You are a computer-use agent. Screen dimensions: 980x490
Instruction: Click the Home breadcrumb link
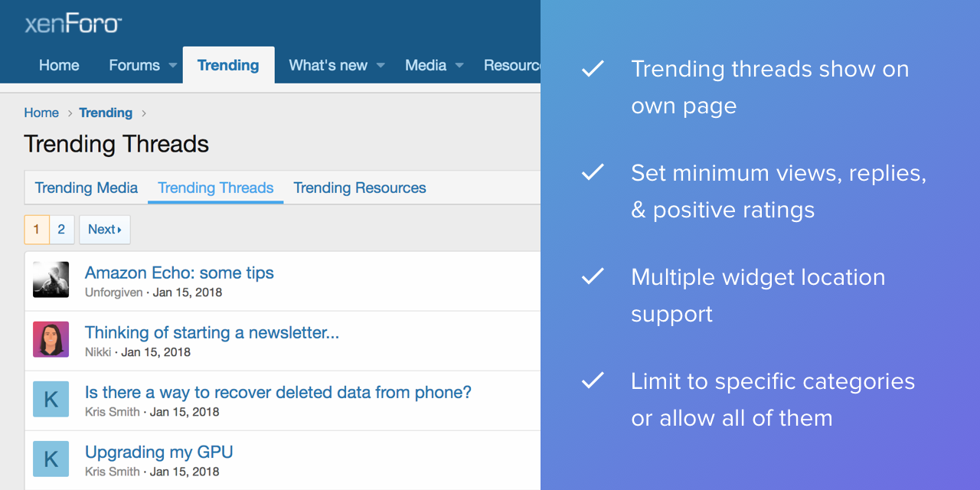coord(41,113)
